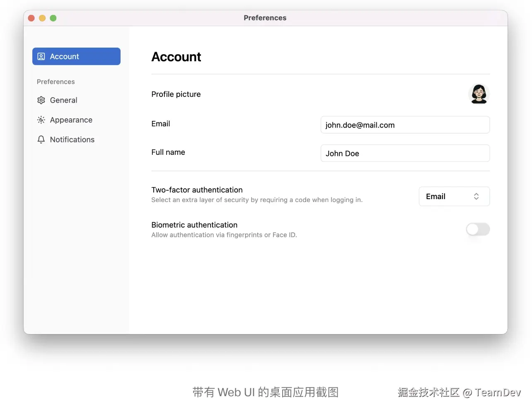
Task: Switch to the Notifications section
Action: pyautogui.click(x=72, y=140)
